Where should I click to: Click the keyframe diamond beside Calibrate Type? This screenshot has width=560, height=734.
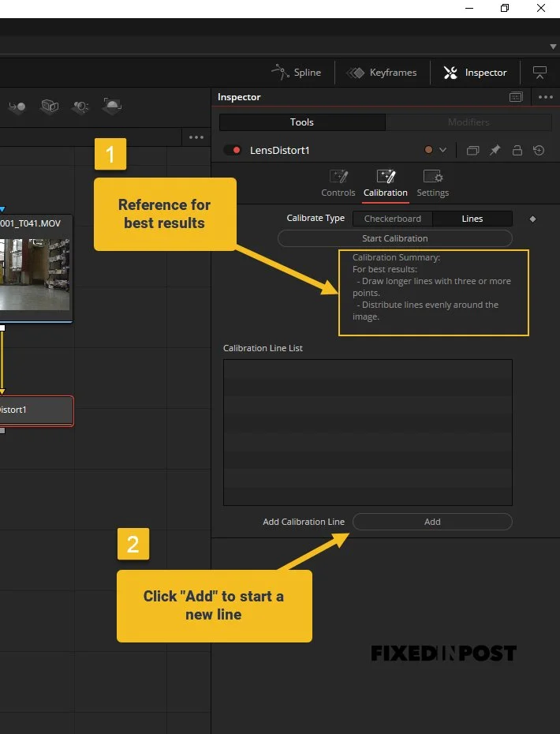tap(532, 219)
